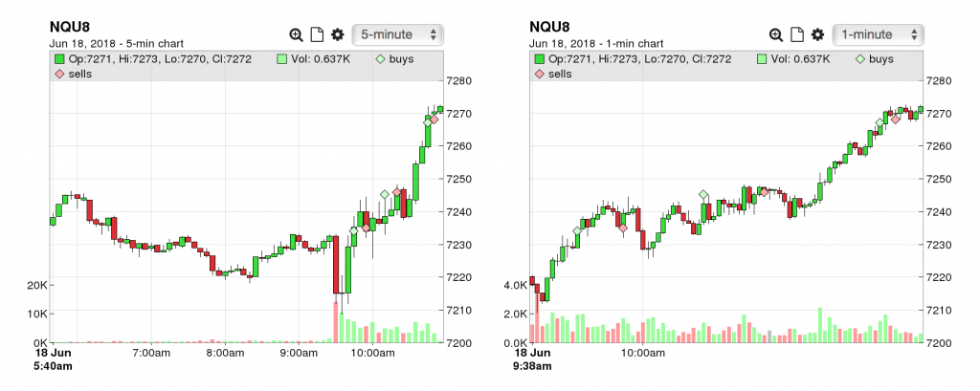Viewport: 980px width, 391px height.
Task: Click the buy diamond marker near 7245 on 1-min chart
Action: pos(703,195)
